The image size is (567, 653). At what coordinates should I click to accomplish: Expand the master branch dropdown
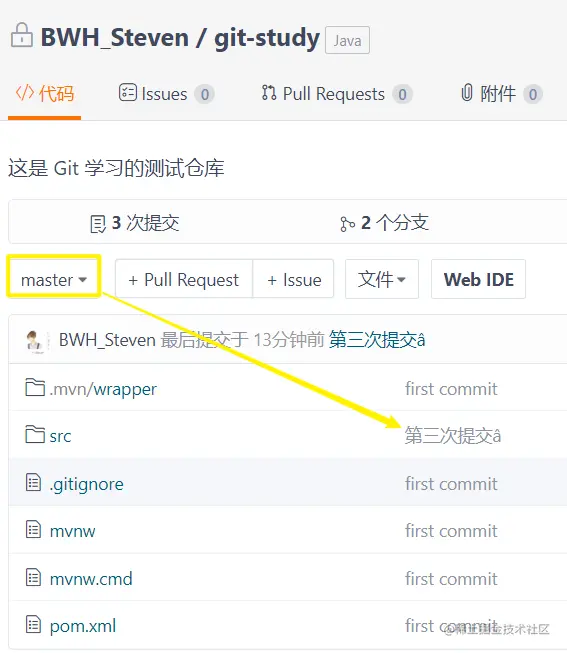tap(54, 279)
